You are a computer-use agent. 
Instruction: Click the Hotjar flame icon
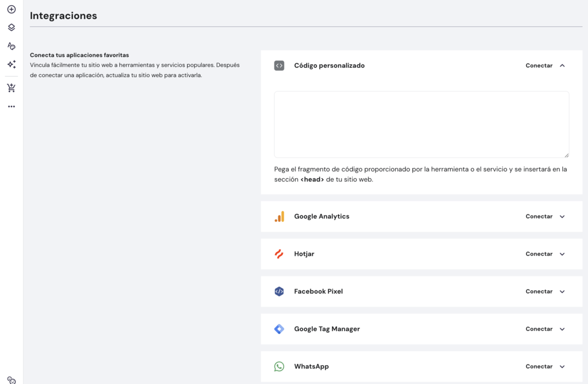click(280, 254)
